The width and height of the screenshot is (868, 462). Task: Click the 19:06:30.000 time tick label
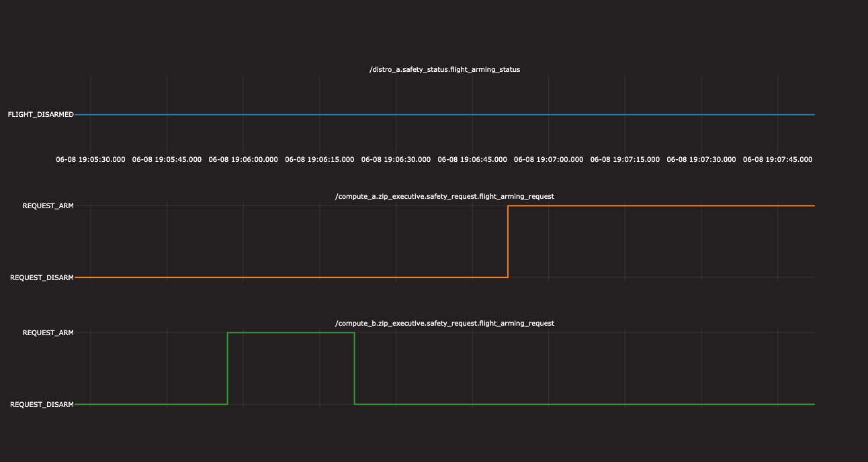pyautogui.click(x=396, y=160)
